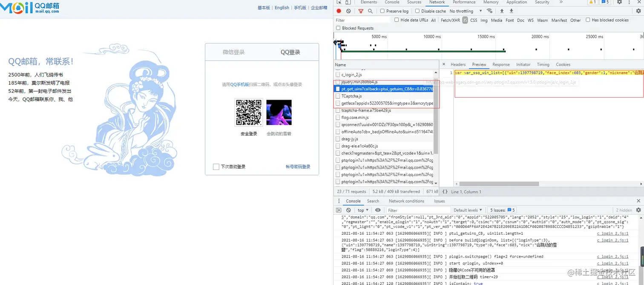The width and height of the screenshot is (644, 285).
Task: Open the Cookies tab of the request
Action: coord(563,64)
